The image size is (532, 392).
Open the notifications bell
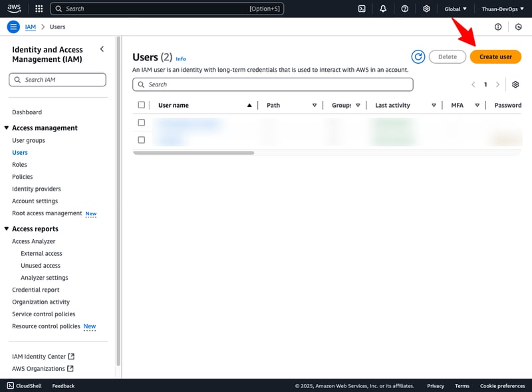[383, 9]
